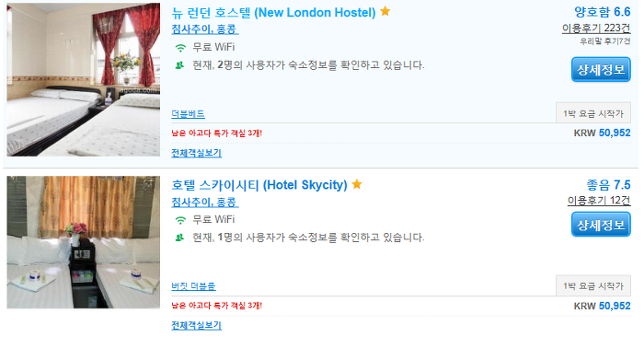Click the green users icon for New London Hostel
Image resolution: width=644 pixels, height=337 pixels.
(179, 65)
